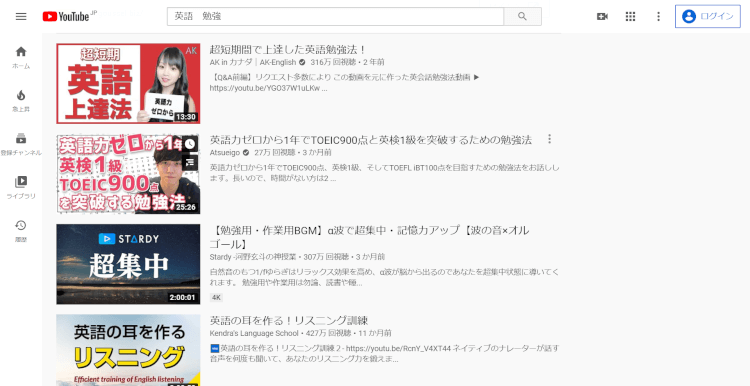The height and width of the screenshot is (386, 750).
Task: Open 履歴 history in sidebar
Action: [21, 231]
